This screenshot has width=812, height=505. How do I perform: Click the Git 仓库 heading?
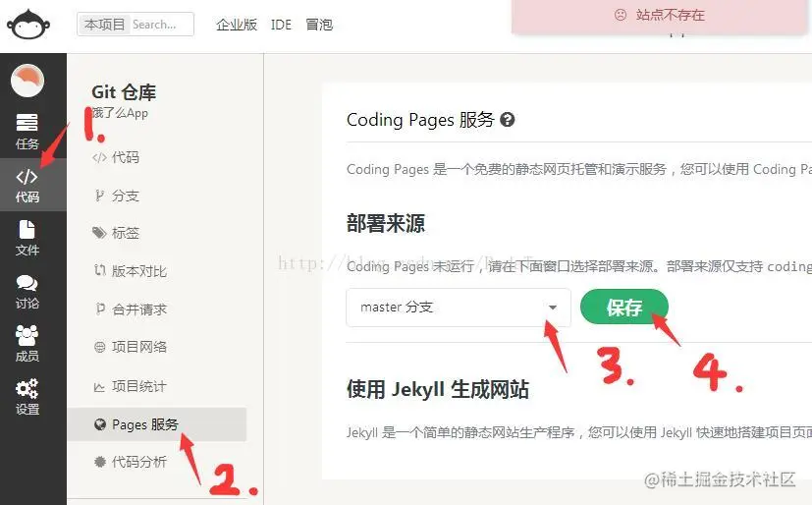[x=124, y=92]
